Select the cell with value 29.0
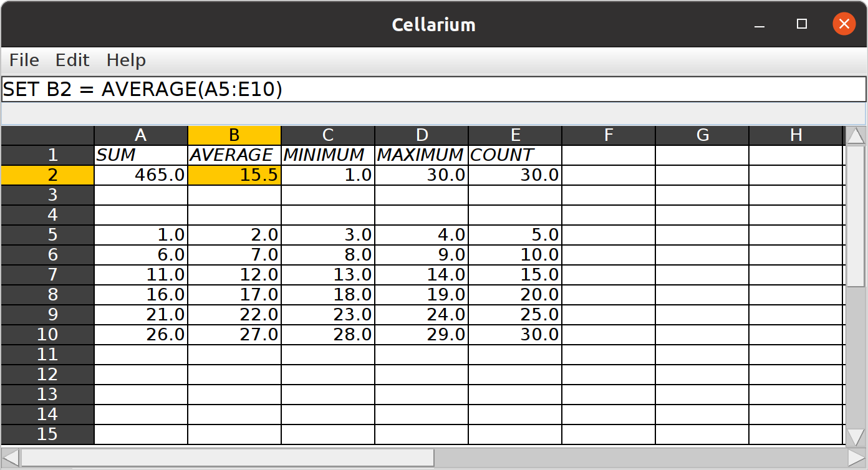Screen dimensions: 868x470 [x=422, y=335]
